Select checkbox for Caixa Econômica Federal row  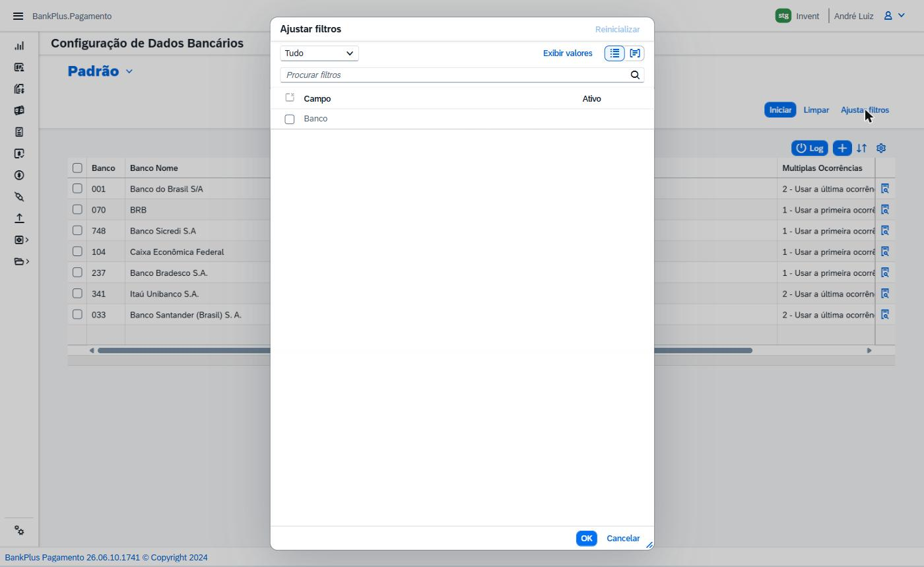point(77,251)
